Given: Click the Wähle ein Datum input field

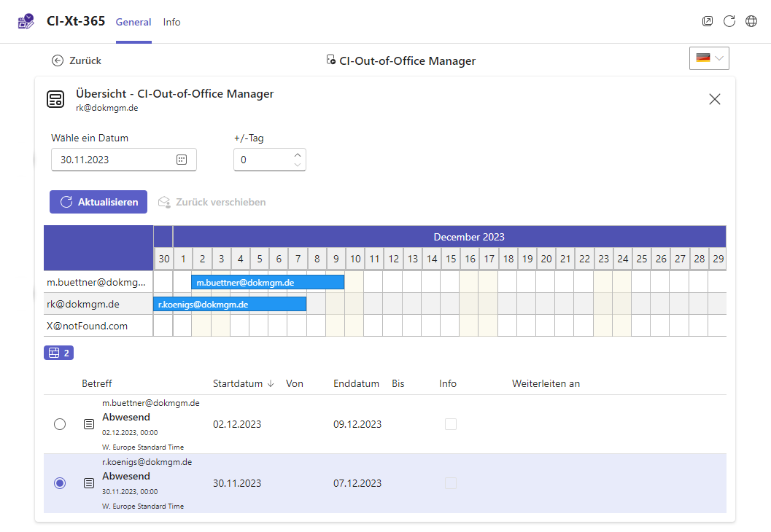Looking at the screenshot, I should coord(113,160).
